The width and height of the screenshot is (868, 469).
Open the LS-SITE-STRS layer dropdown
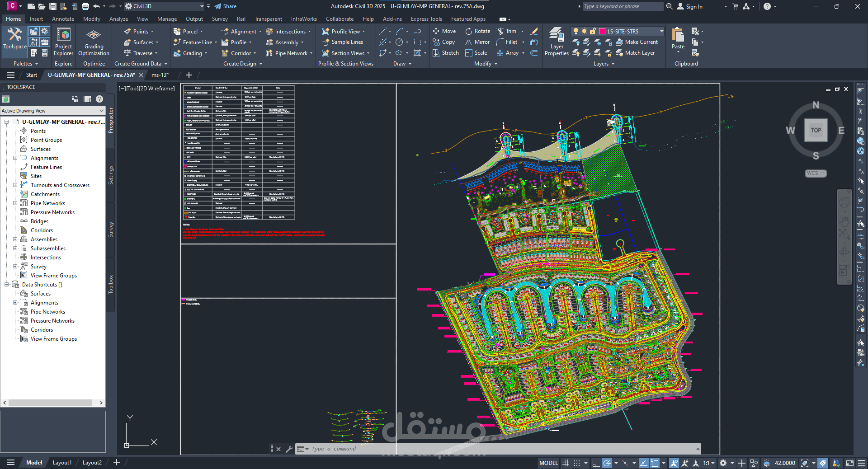point(618,31)
